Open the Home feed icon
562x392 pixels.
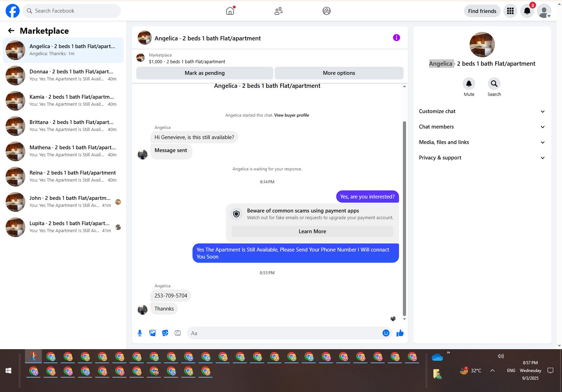230,11
